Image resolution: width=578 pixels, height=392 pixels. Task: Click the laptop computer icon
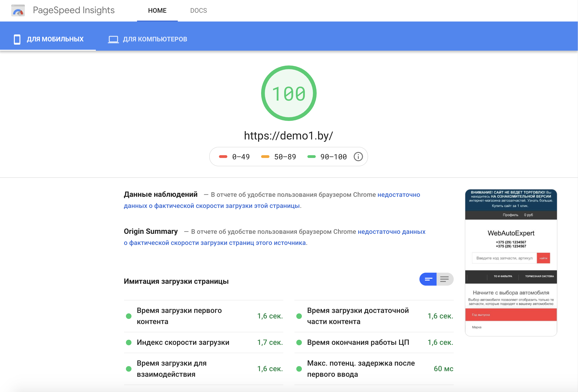113,39
